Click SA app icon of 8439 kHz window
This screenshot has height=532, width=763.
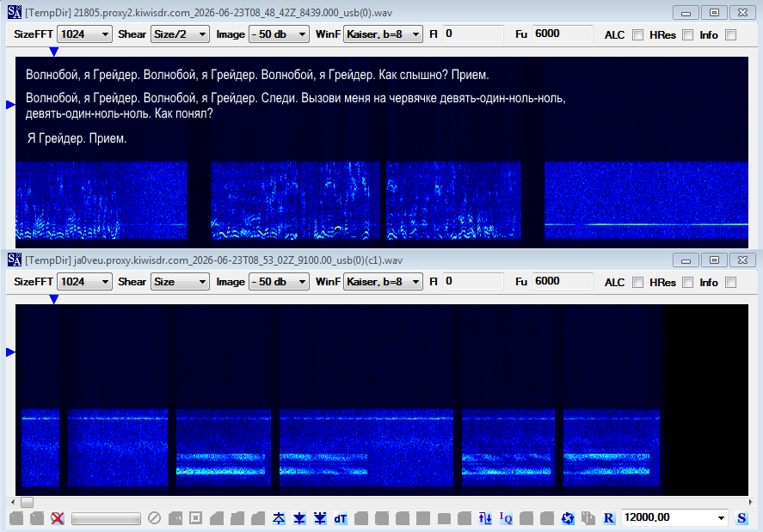[x=15, y=12]
